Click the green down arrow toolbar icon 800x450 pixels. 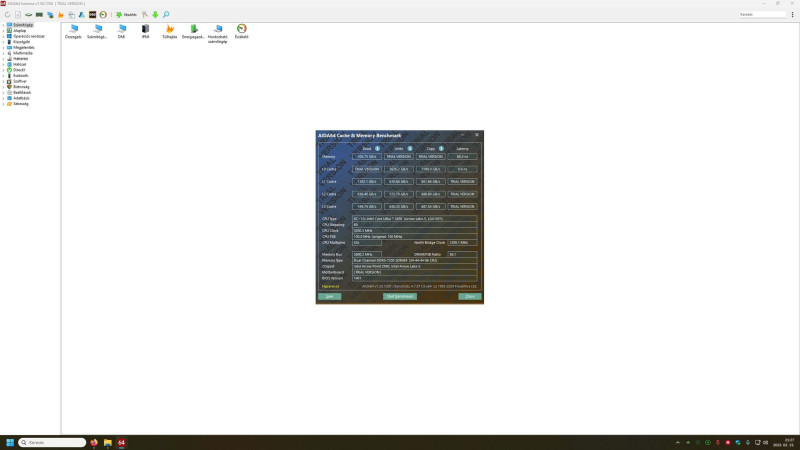click(x=155, y=15)
